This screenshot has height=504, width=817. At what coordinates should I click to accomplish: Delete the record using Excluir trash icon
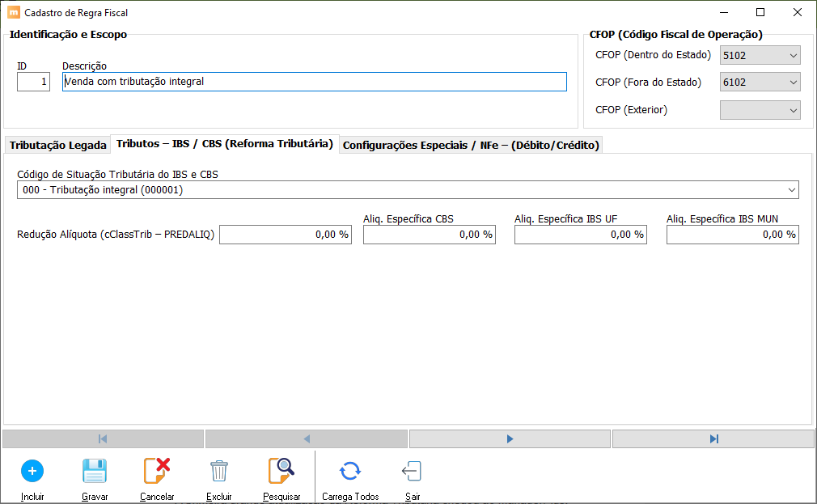218,471
